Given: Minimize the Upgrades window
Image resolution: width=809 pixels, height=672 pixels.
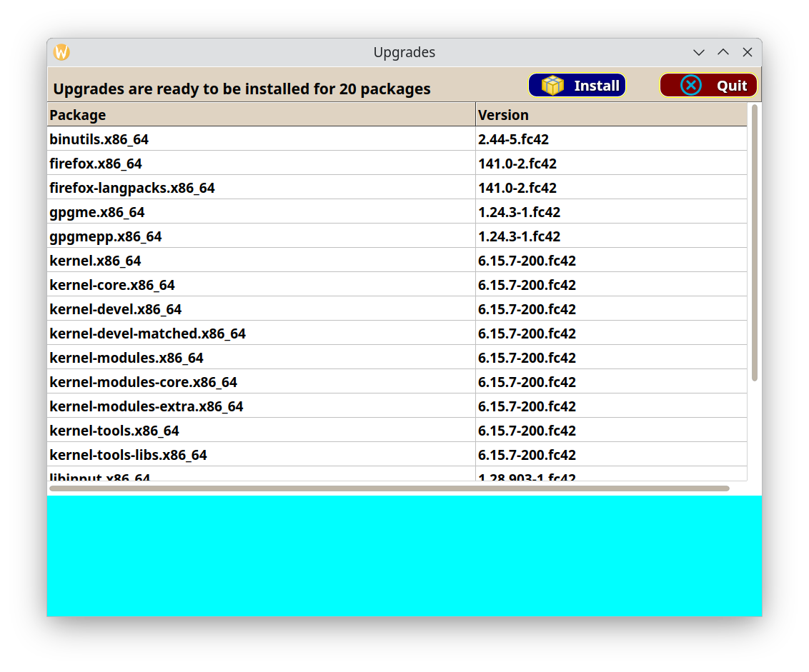Looking at the screenshot, I should pos(699,52).
